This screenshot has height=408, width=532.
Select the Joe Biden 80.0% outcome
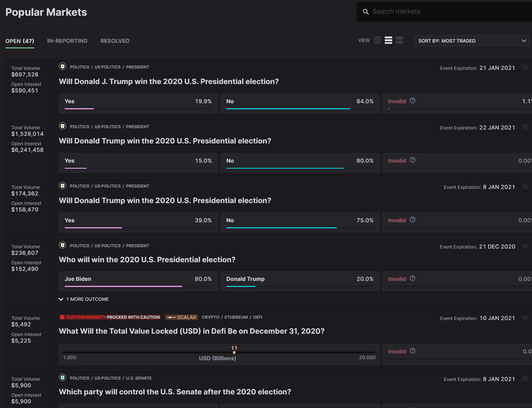click(x=138, y=281)
